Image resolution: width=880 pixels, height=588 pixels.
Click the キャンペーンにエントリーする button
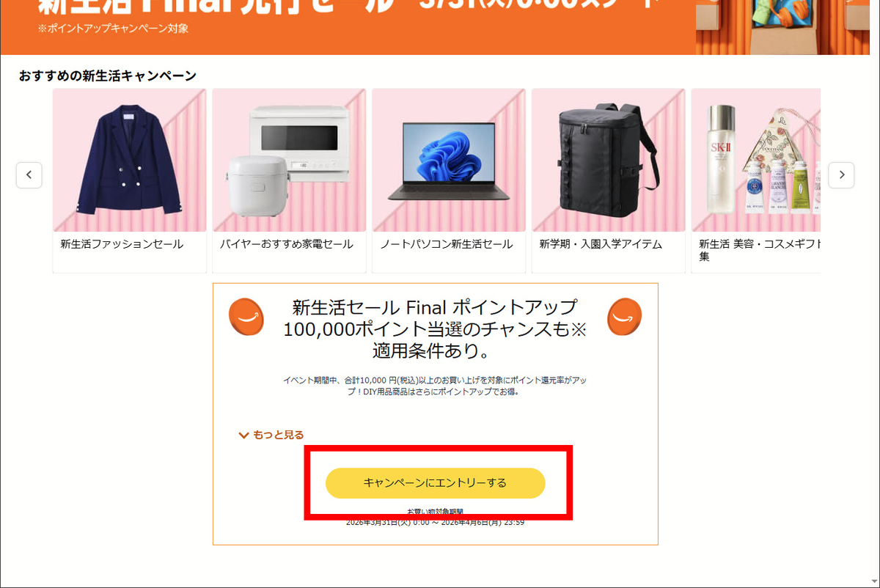click(x=436, y=483)
